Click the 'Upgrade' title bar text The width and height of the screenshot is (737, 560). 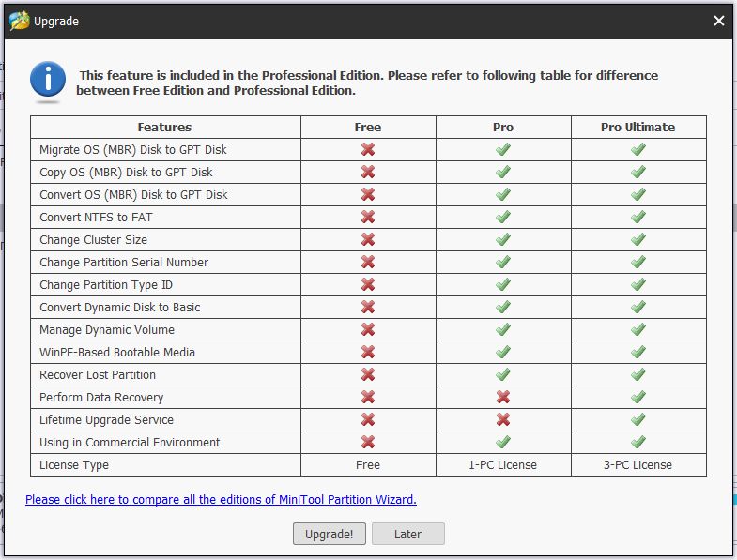[x=56, y=22]
